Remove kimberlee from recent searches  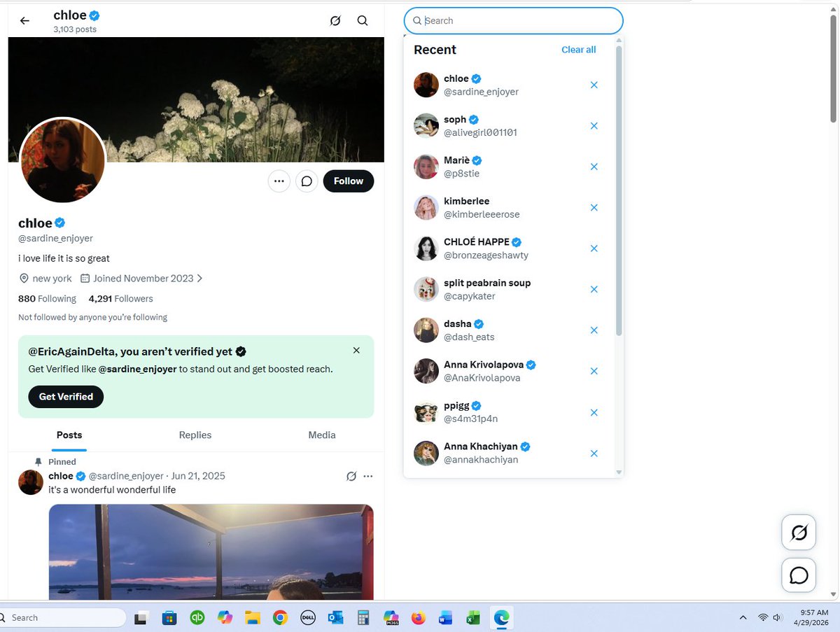click(594, 208)
